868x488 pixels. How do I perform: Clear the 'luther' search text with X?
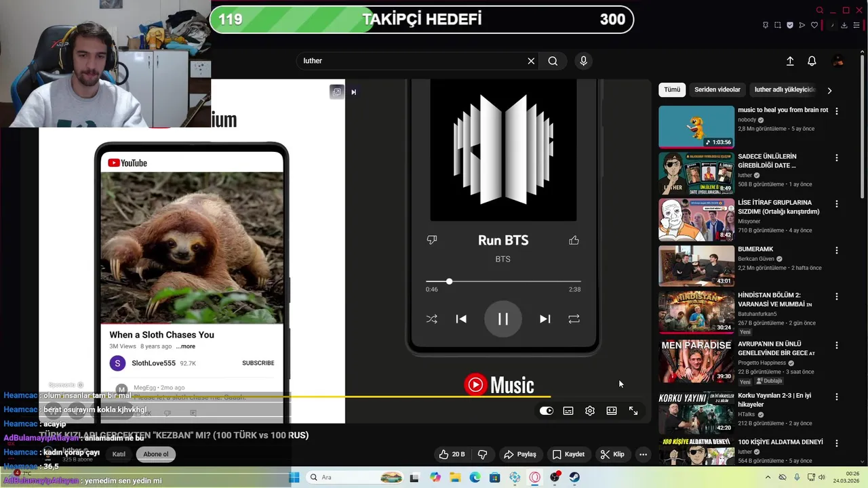pyautogui.click(x=531, y=61)
